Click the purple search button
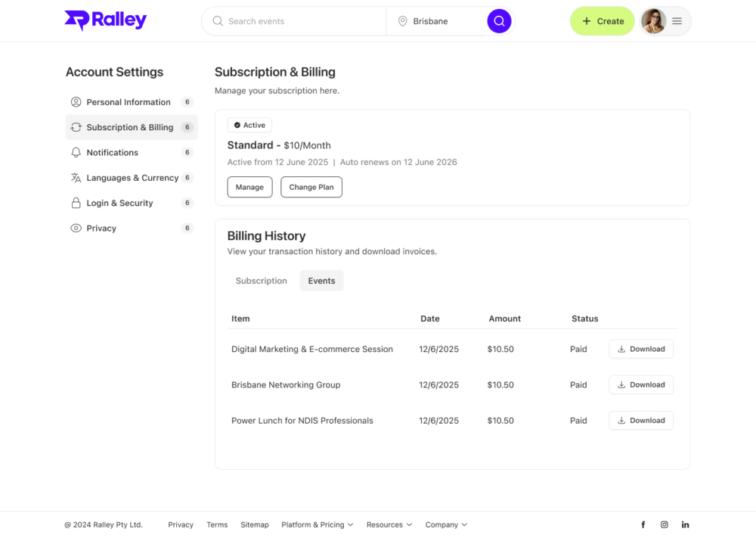 pos(499,20)
